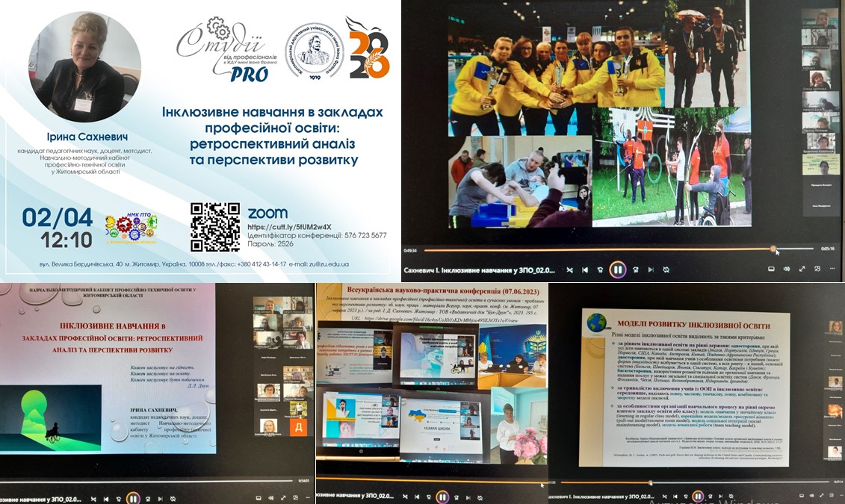Toggle shuffle in the athletes collage player
The image size is (845, 504).
[x=569, y=270]
